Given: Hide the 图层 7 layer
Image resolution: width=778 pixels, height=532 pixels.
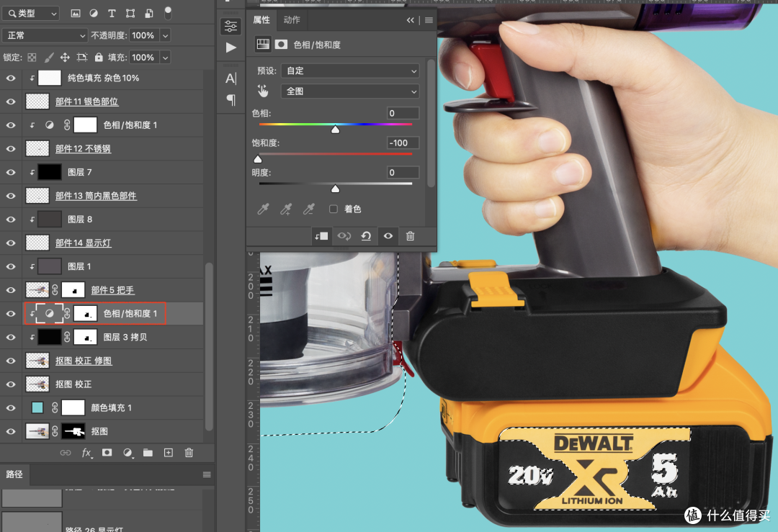Looking at the screenshot, I should 10,172.
